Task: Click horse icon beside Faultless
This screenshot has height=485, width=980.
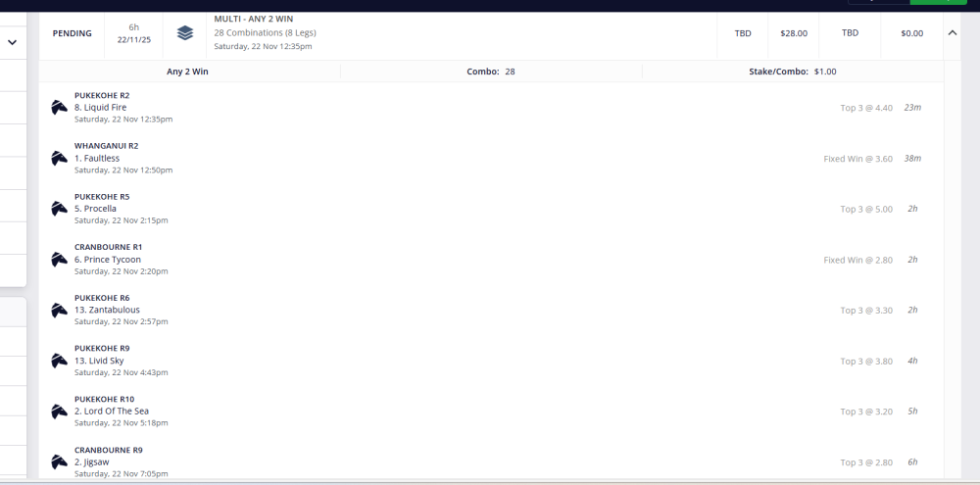Action: point(60,158)
